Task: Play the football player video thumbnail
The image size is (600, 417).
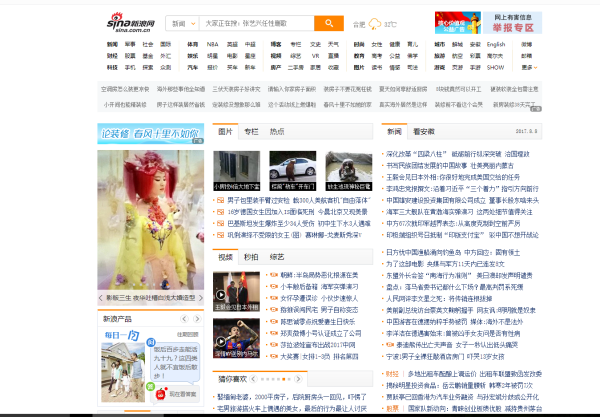Action: (236, 338)
